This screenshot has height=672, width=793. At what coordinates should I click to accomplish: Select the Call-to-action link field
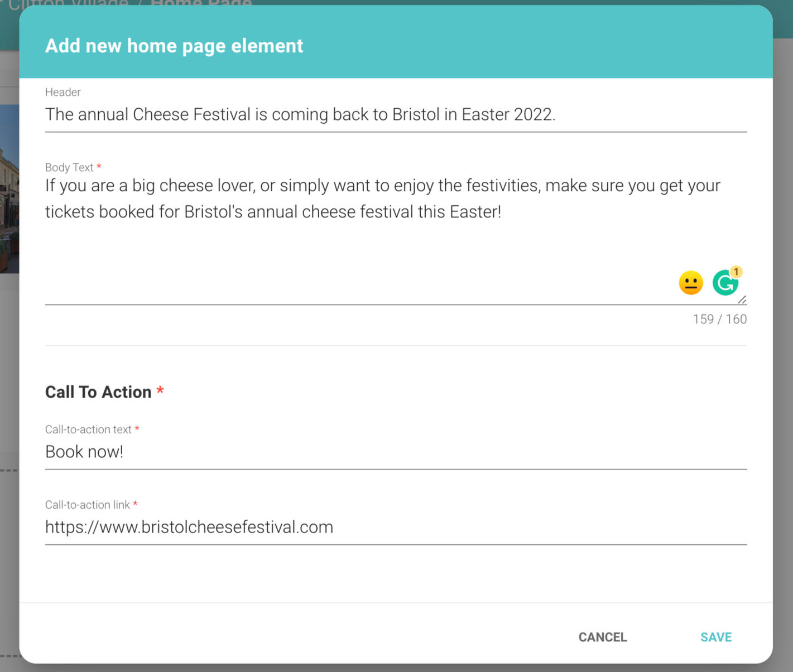[395, 527]
